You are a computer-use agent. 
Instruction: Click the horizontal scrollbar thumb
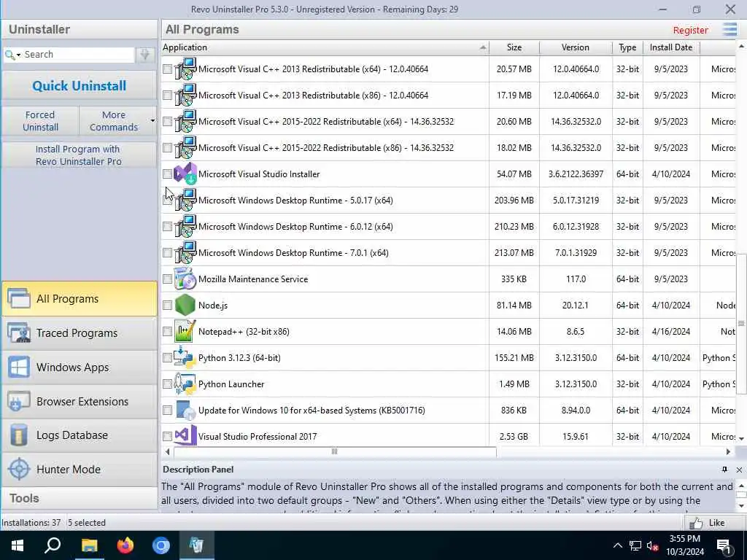(334, 451)
